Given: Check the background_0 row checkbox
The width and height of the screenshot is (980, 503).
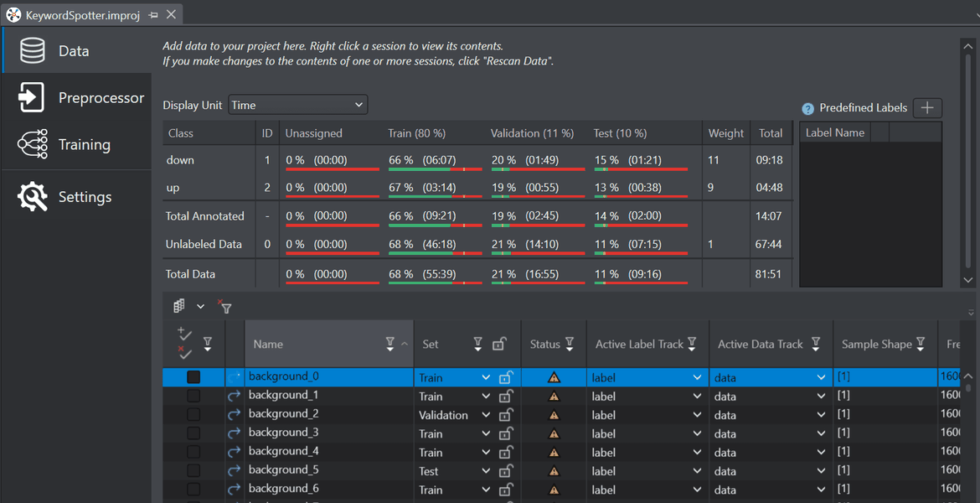Looking at the screenshot, I should [x=193, y=376].
